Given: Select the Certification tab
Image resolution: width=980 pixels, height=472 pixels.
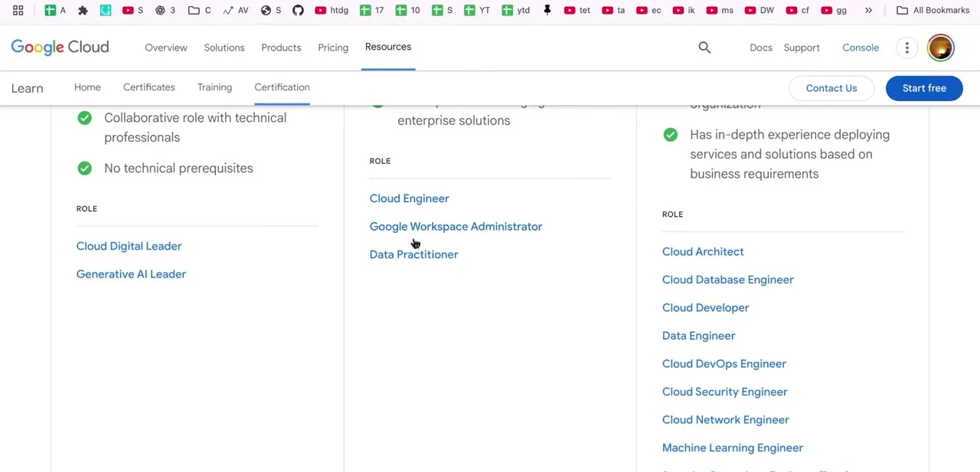Looking at the screenshot, I should [x=282, y=87].
